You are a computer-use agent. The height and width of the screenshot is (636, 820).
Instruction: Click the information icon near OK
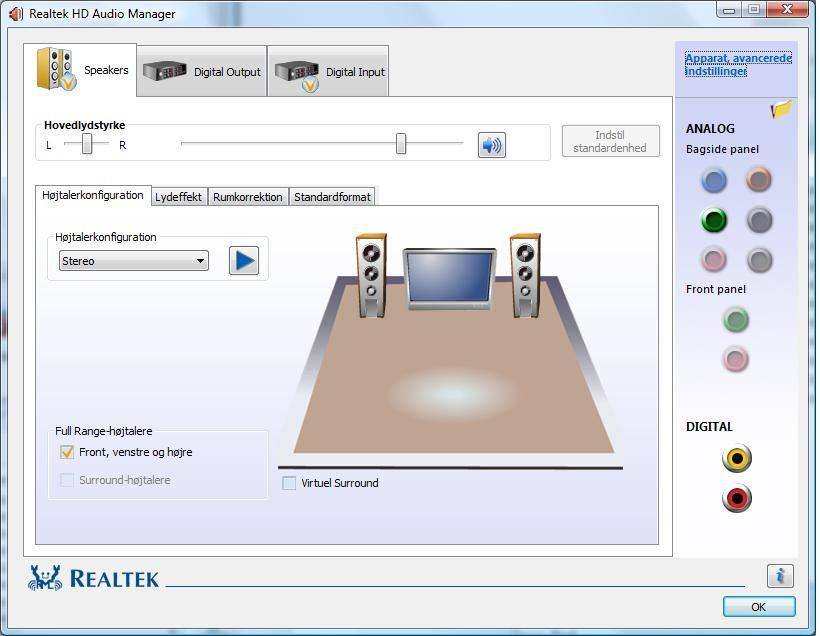click(x=780, y=576)
